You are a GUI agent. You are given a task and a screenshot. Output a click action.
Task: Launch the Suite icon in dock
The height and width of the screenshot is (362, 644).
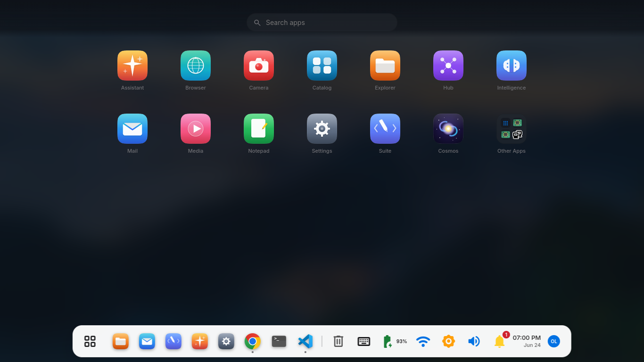[173, 341]
